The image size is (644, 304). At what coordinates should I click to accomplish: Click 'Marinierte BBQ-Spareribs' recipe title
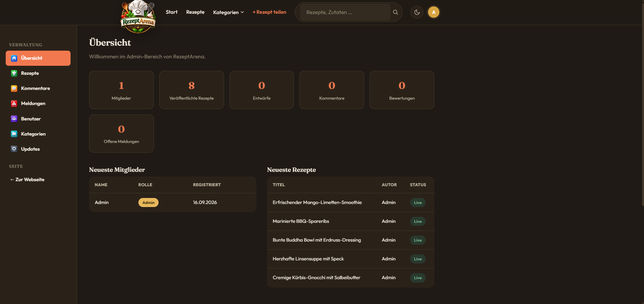point(301,221)
